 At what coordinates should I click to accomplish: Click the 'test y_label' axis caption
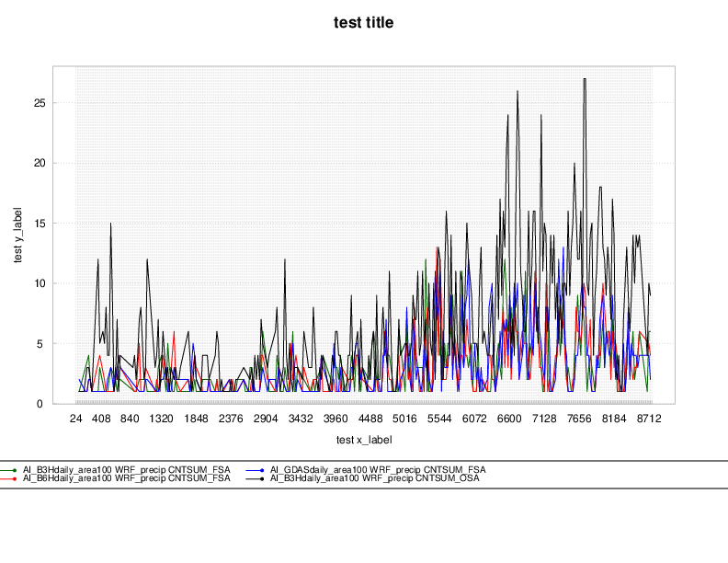click(18, 235)
